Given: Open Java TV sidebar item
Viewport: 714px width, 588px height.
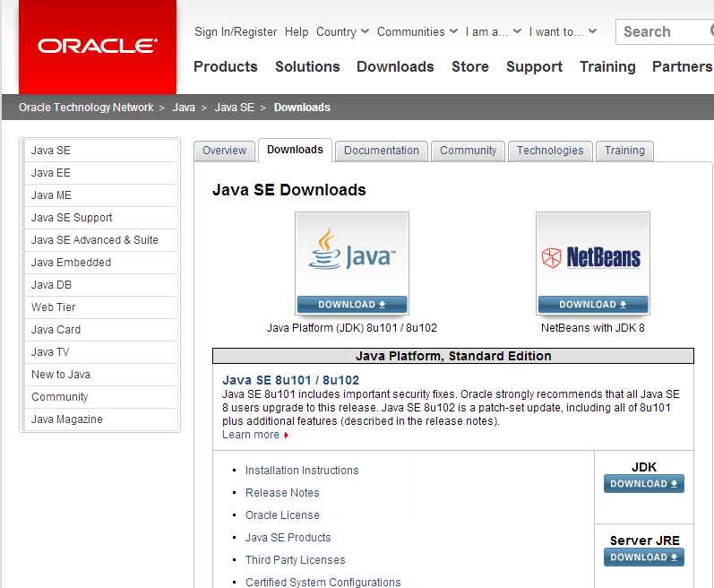Looking at the screenshot, I should [101, 352].
